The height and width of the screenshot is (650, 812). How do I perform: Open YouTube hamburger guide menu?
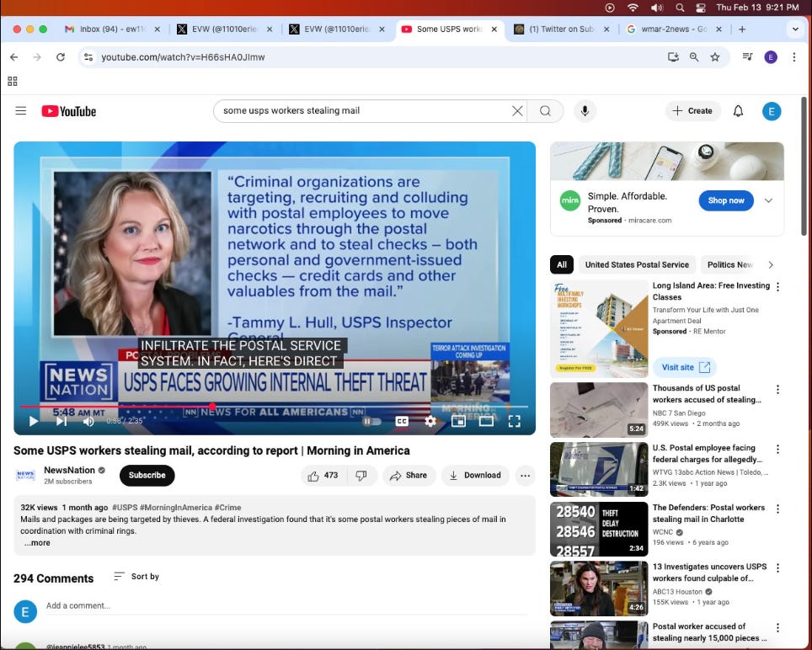[21, 111]
